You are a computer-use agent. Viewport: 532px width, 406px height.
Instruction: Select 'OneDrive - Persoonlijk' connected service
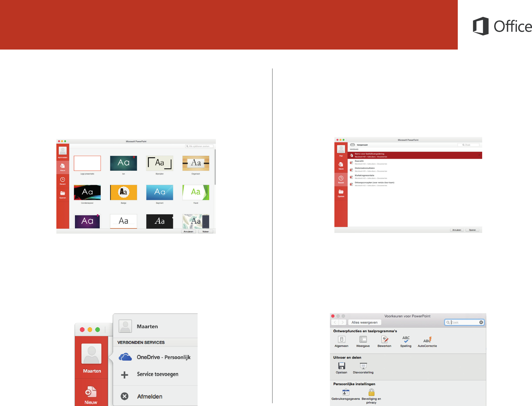pyautogui.click(x=155, y=357)
